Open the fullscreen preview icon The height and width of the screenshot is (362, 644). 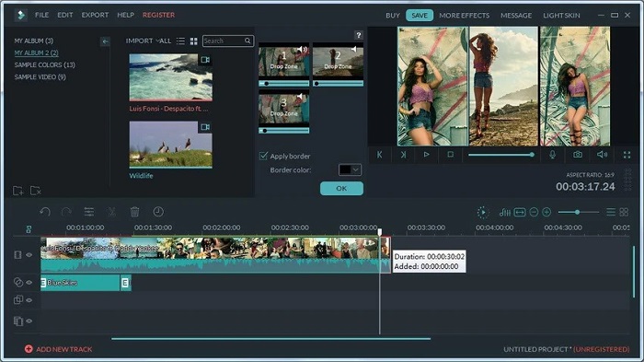(627, 155)
